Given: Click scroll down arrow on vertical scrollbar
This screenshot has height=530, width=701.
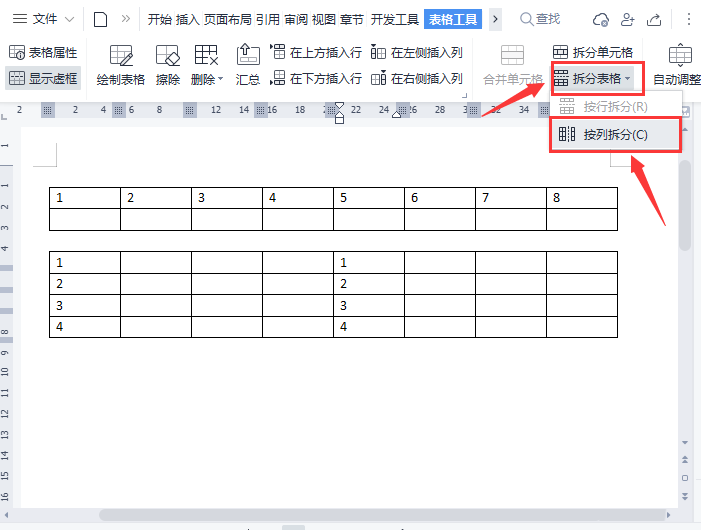Looking at the screenshot, I should [684, 442].
